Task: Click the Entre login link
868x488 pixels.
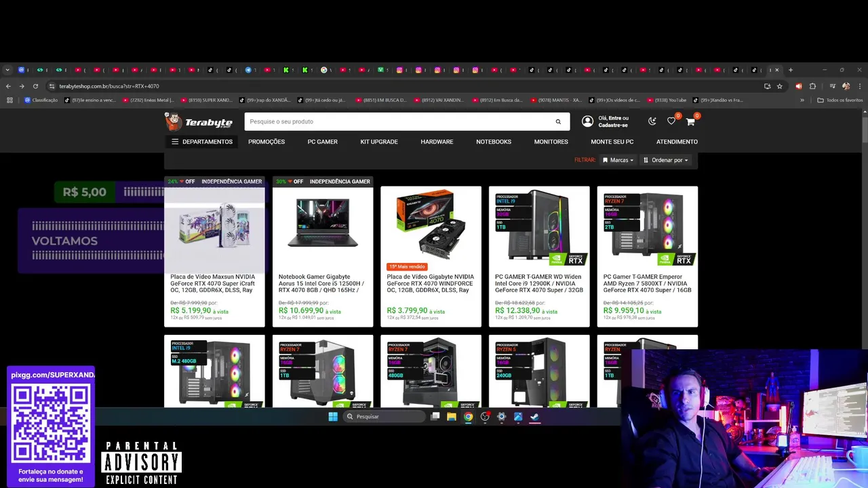Action: (614, 118)
